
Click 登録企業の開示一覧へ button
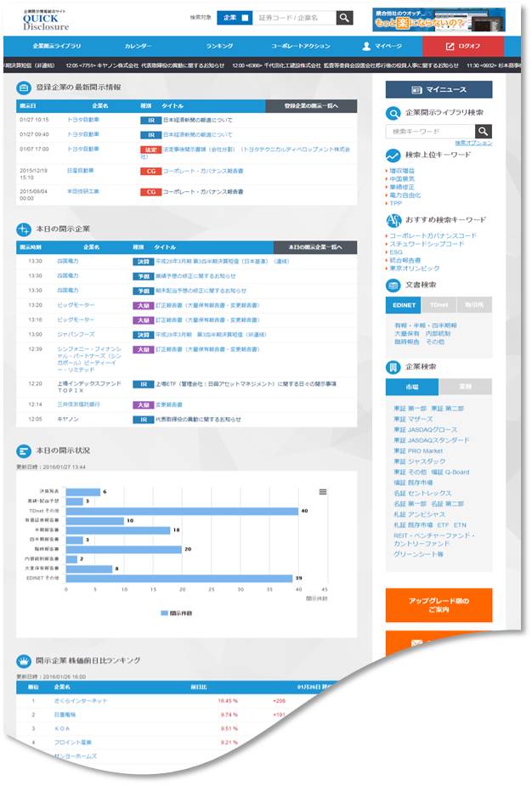pyautogui.click(x=311, y=105)
